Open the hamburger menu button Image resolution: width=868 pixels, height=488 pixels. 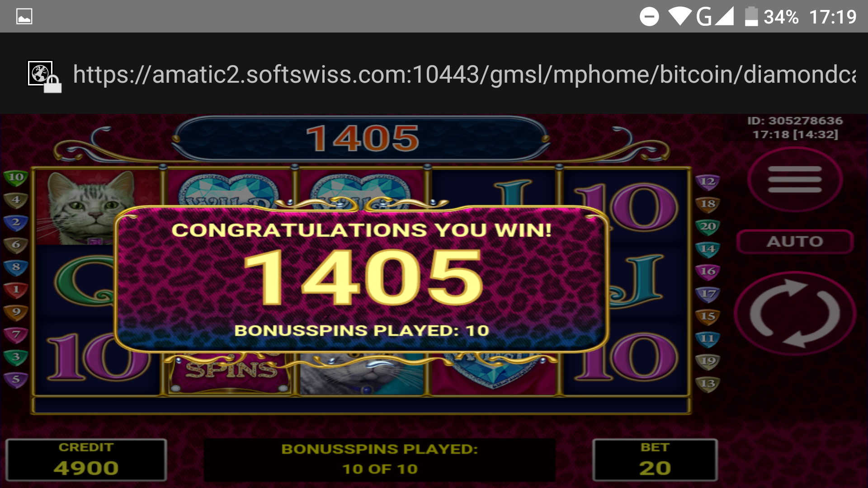795,179
